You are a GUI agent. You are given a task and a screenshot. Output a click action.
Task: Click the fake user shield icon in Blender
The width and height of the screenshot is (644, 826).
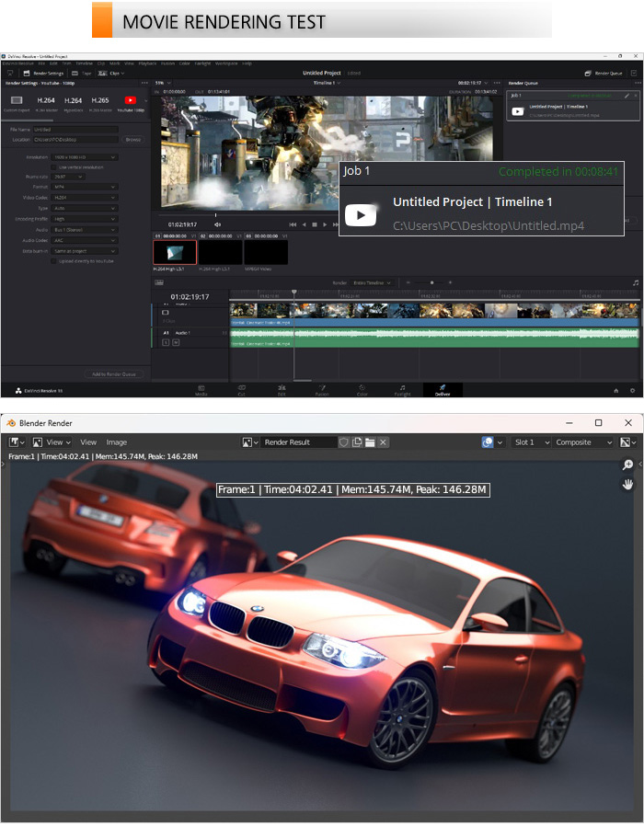point(344,442)
